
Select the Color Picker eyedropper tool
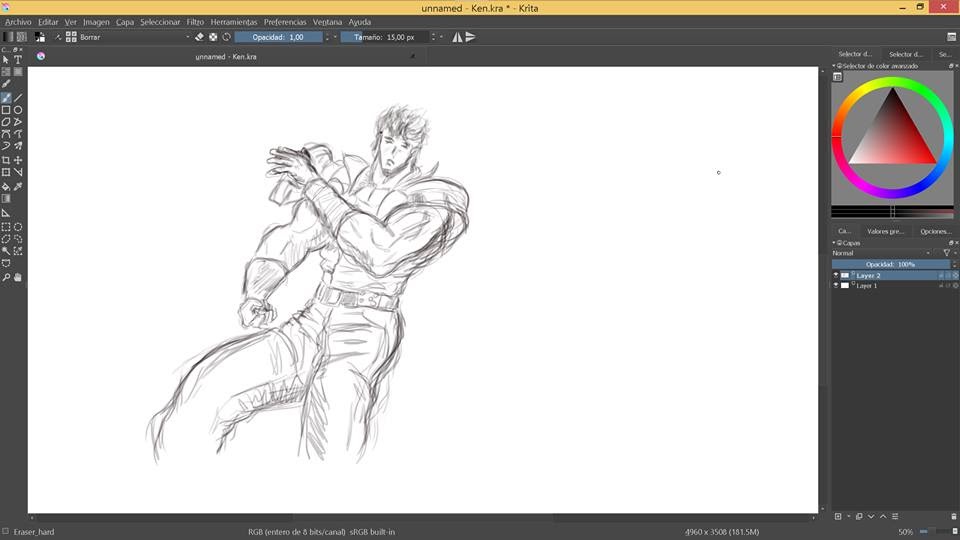(x=18, y=187)
